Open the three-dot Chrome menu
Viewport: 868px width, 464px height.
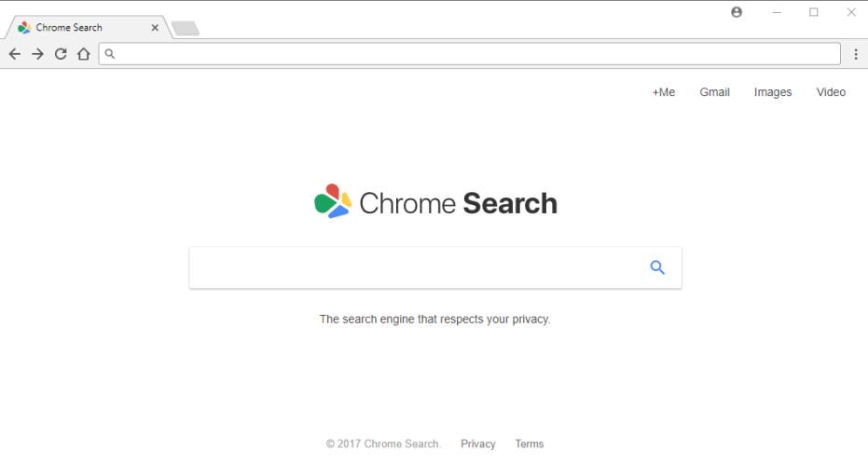(856, 54)
